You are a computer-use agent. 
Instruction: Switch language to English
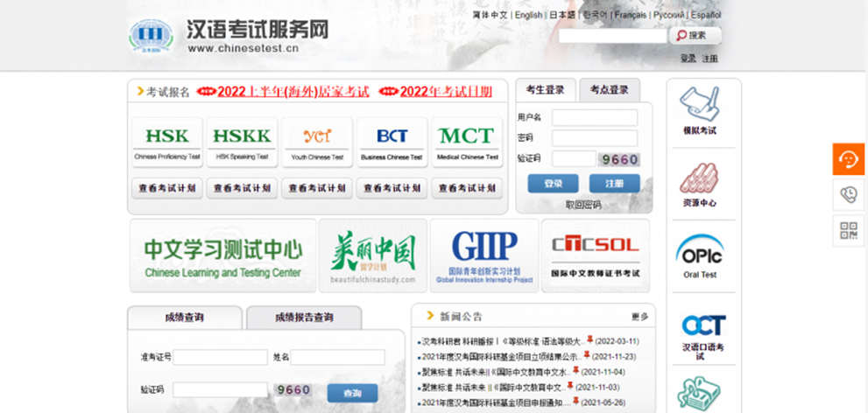point(528,15)
